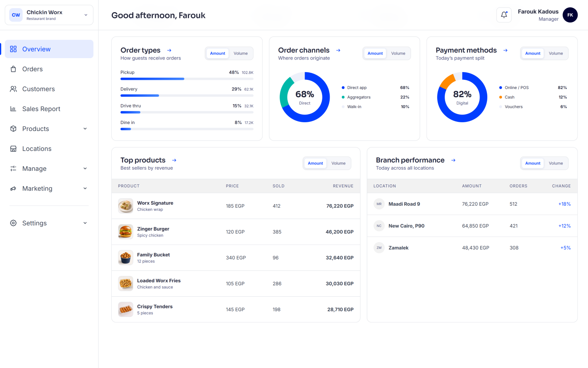Select Amount in Branch performance
The height and width of the screenshot is (368, 588).
click(533, 163)
